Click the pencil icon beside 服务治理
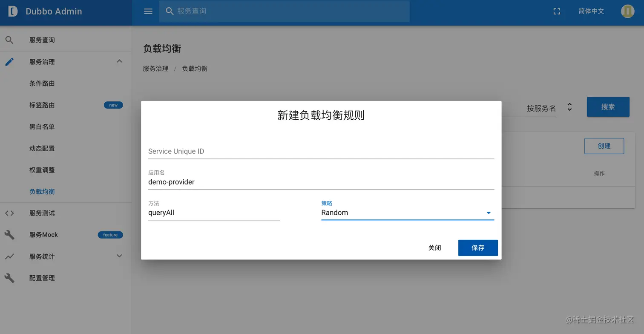 click(9, 62)
